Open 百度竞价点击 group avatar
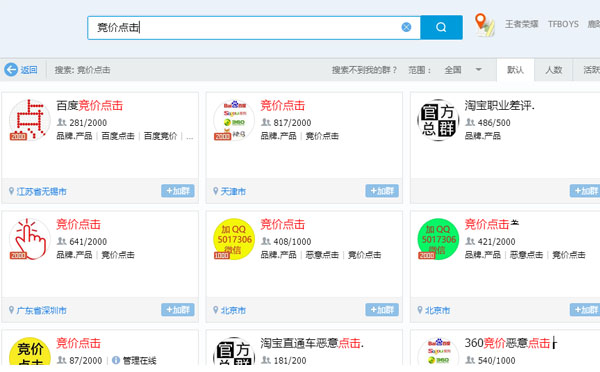 click(x=29, y=120)
